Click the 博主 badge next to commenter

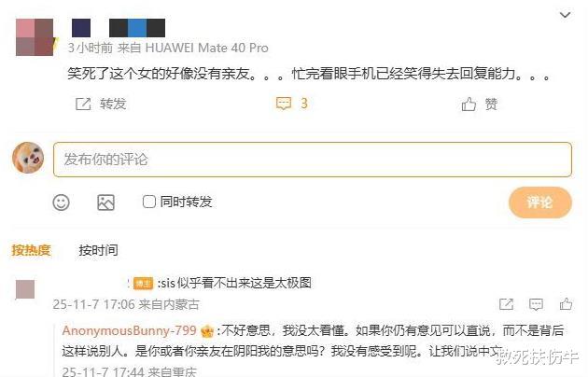tap(143, 283)
